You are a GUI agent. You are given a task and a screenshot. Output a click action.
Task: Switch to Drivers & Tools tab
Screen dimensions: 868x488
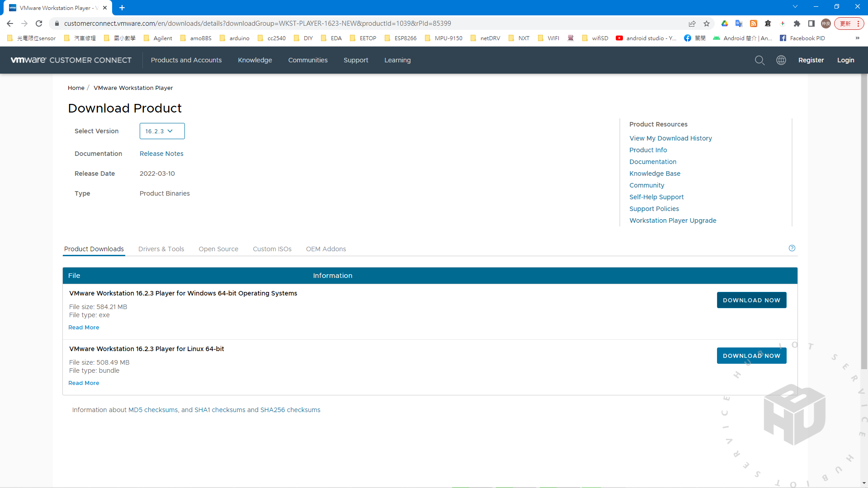click(161, 249)
